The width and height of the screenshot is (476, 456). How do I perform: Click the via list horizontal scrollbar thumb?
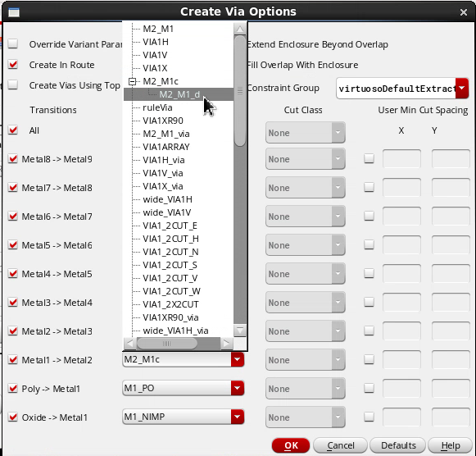(x=166, y=344)
